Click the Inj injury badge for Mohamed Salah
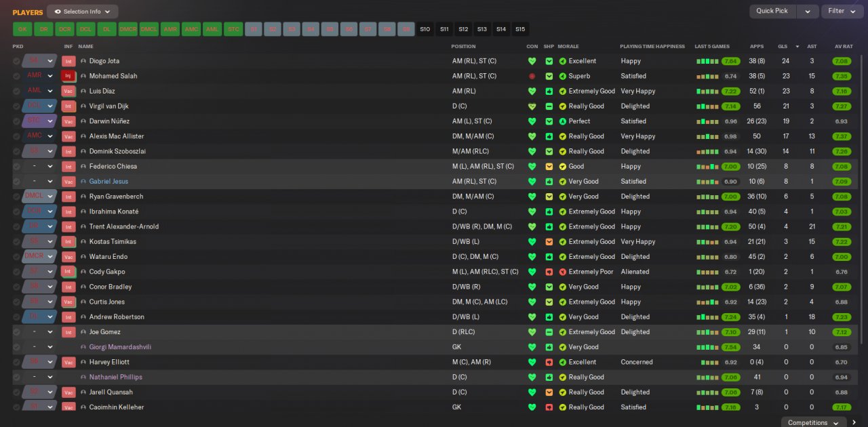 pyautogui.click(x=68, y=76)
